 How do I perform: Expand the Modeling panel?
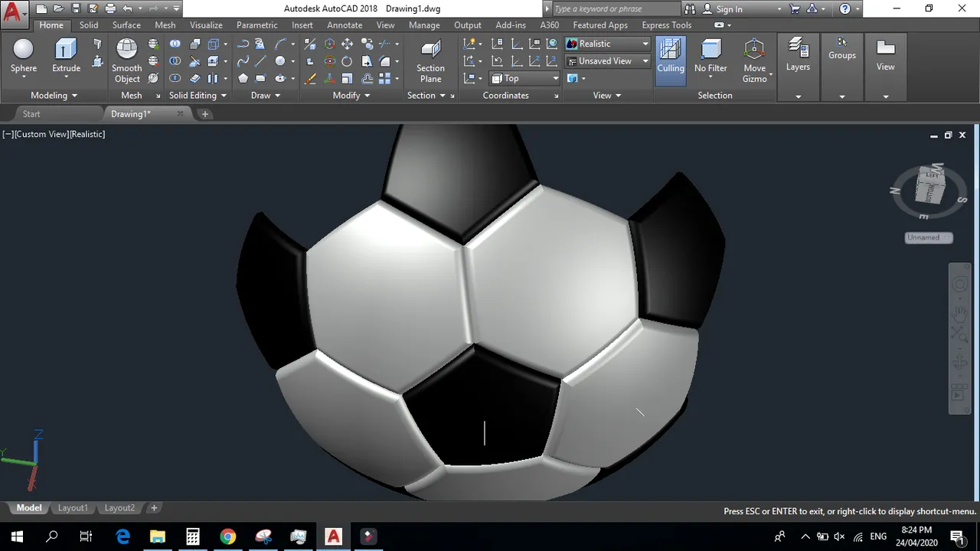(x=54, y=96)
